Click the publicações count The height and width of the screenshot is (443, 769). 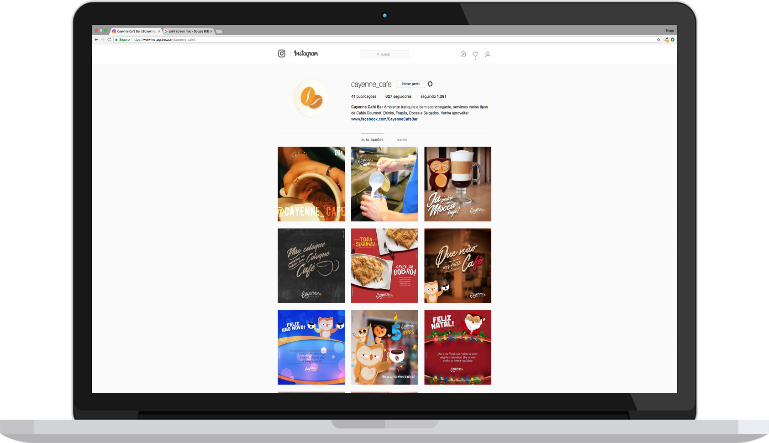coord(363,97)
